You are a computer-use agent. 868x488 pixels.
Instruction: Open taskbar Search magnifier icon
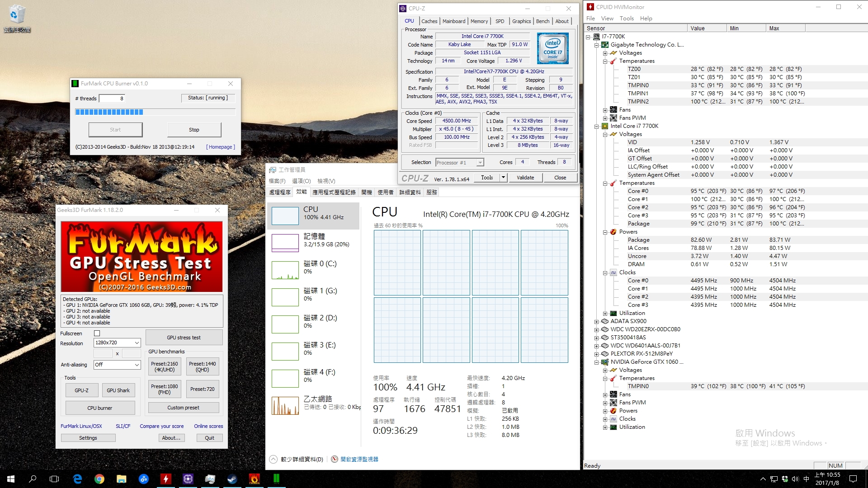33,479
